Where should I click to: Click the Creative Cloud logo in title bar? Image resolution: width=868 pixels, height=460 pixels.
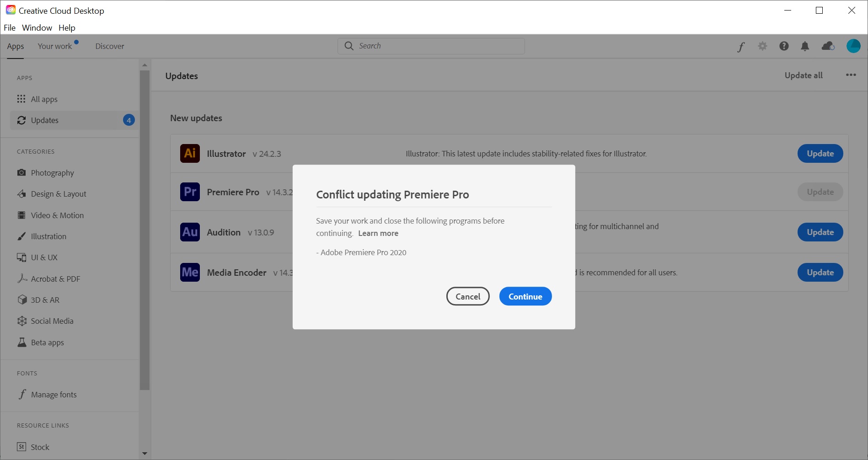pyautogui.click(x=11, y=10)
